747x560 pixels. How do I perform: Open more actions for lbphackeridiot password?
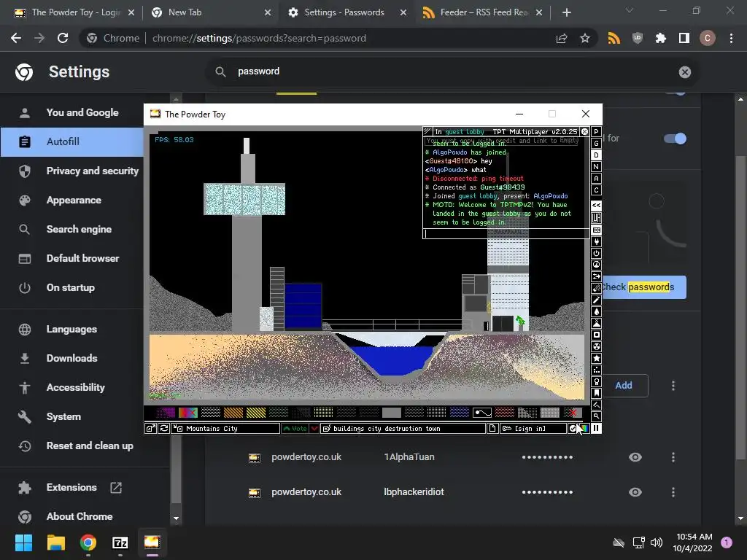pos(673,492)
